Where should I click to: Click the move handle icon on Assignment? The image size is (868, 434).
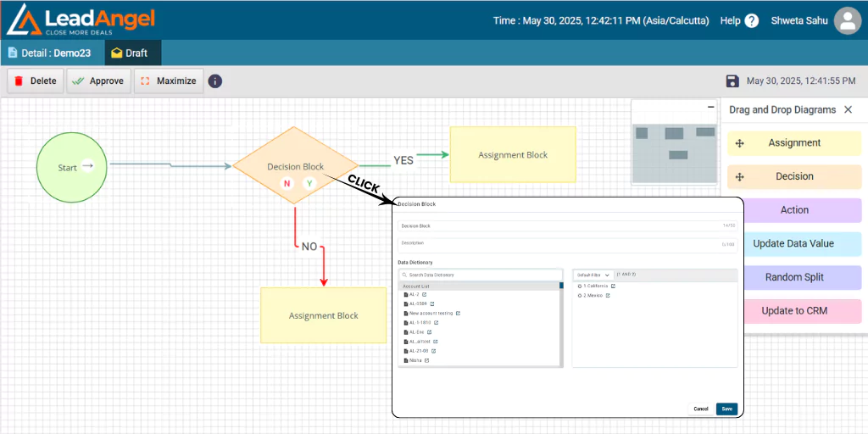coord(739,143)
